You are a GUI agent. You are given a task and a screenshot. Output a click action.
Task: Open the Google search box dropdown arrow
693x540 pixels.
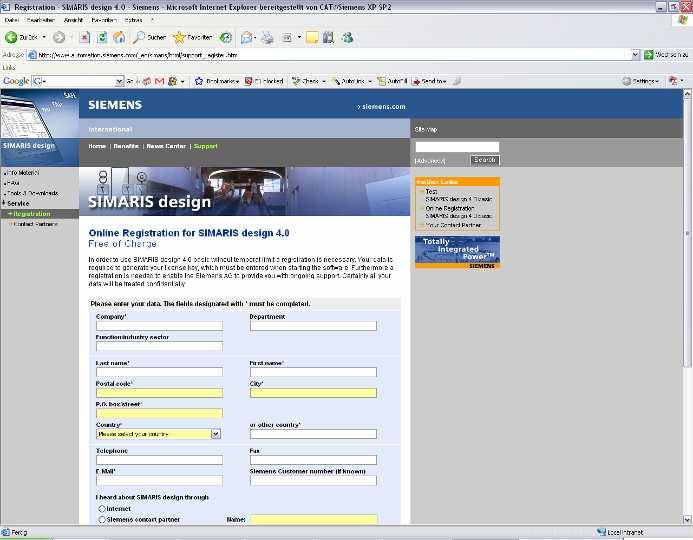pos(119,81)
